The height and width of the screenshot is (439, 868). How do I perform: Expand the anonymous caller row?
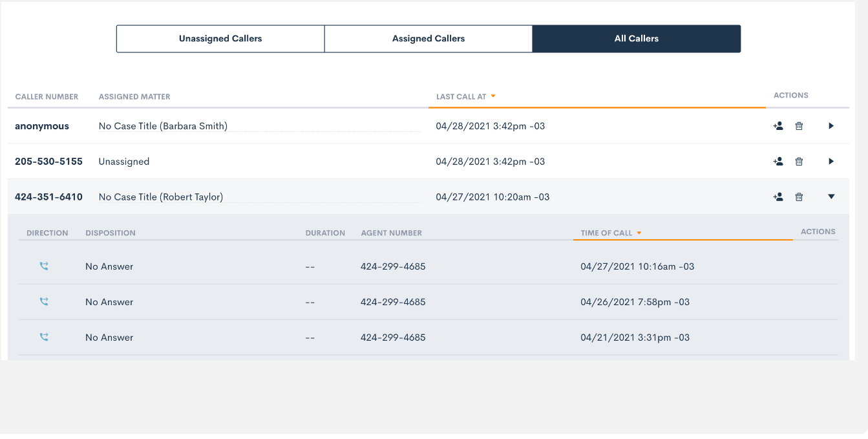pos(831,126)
